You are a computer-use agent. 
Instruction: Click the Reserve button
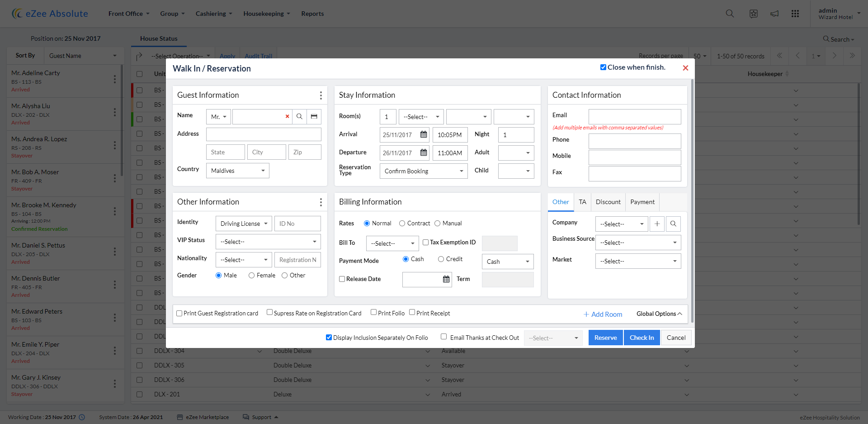[606, 338]
